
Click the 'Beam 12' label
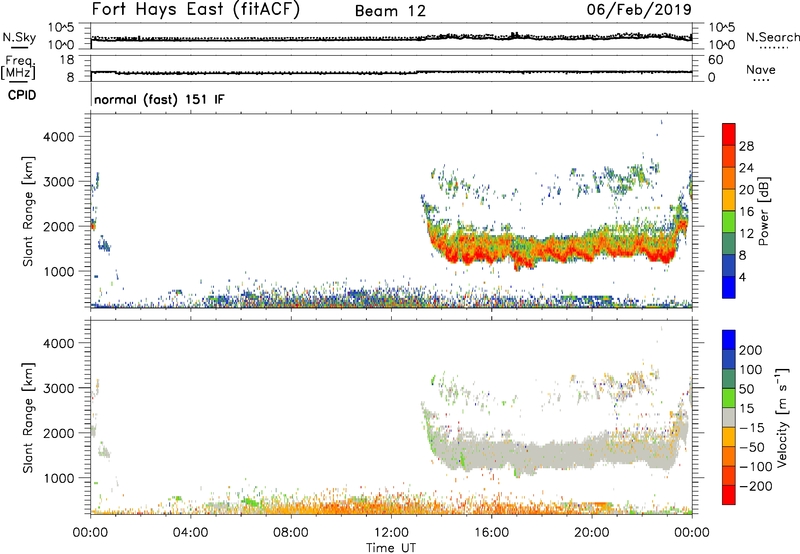point(390,11)
